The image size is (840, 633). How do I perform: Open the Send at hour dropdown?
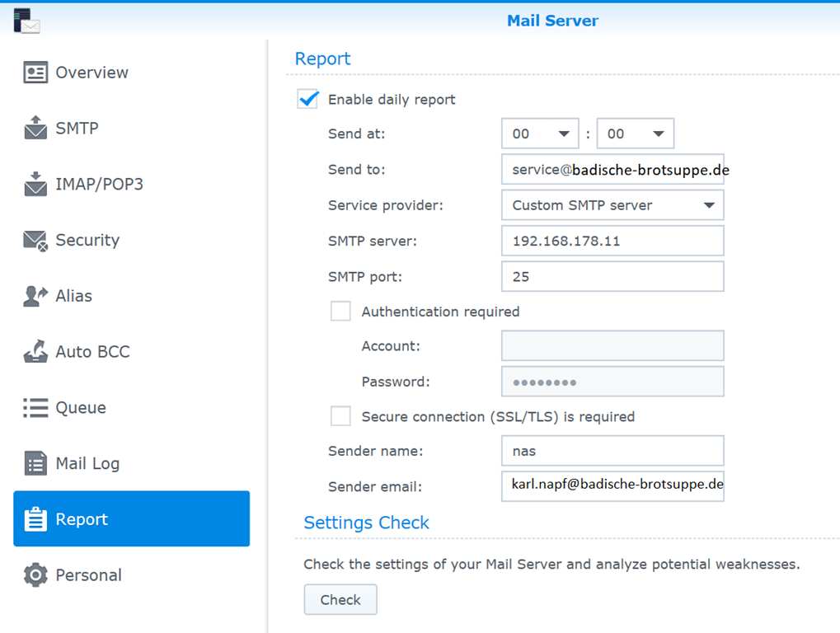tap(540, 134)
